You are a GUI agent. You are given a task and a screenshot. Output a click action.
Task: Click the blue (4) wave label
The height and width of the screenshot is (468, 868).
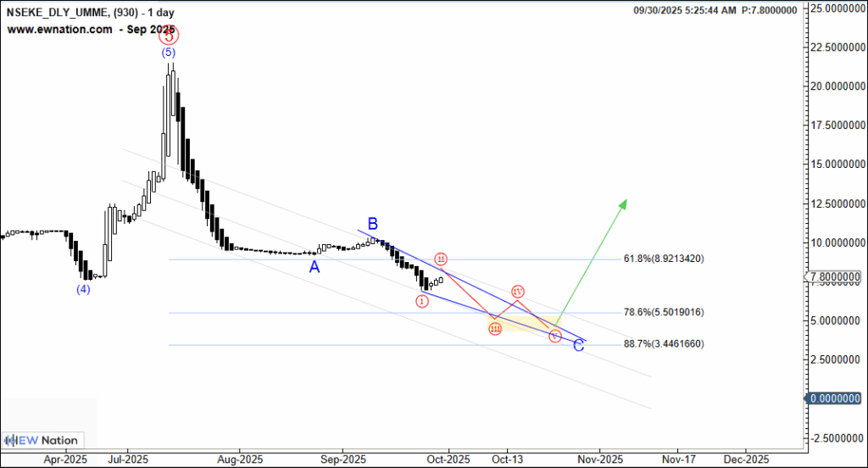(83, 289)
